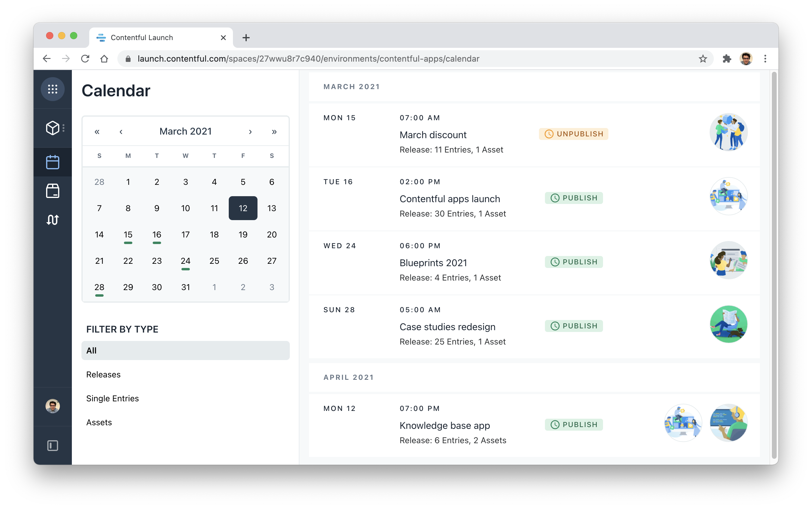This screenshot has width=812, height=509.
Task: Open the releases box icon in sidebar
Action: (x=53, y=191)
